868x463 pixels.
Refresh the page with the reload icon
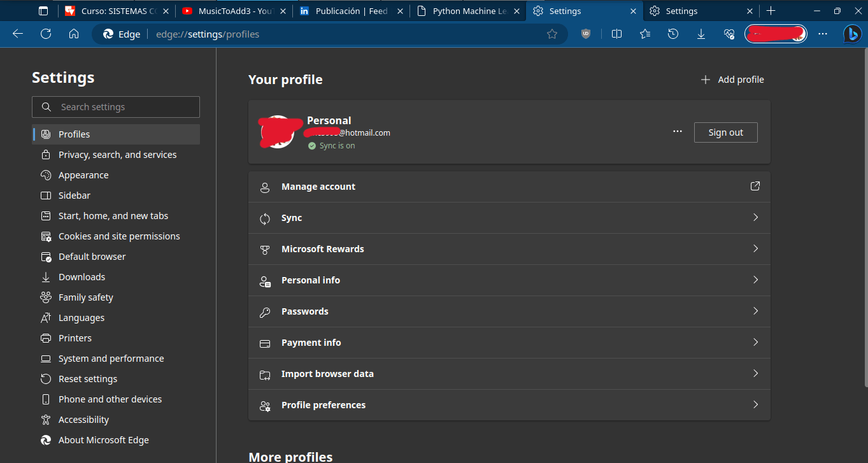point(46,34)
